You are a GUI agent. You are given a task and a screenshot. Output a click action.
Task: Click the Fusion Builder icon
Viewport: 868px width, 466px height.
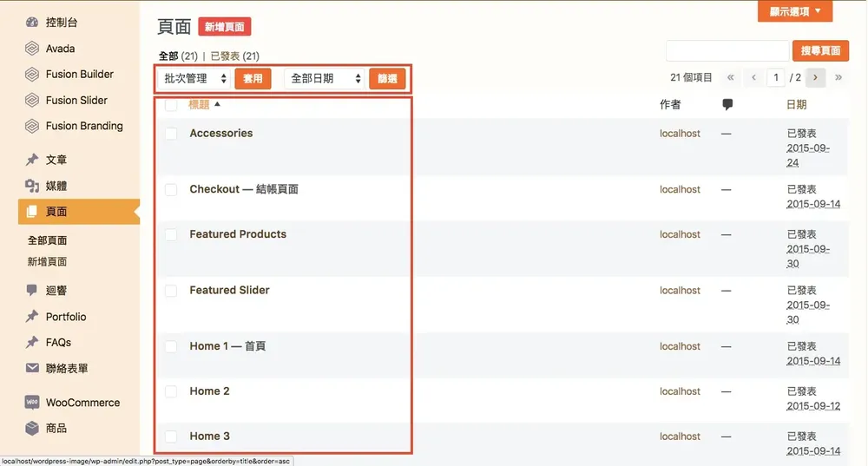coord(32,74)
